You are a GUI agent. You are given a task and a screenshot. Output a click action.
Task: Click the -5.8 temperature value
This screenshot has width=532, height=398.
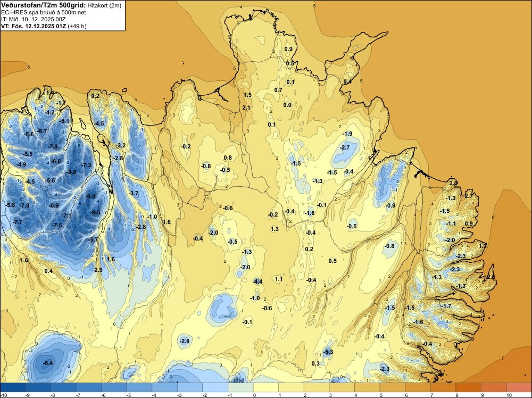point(10,205)
